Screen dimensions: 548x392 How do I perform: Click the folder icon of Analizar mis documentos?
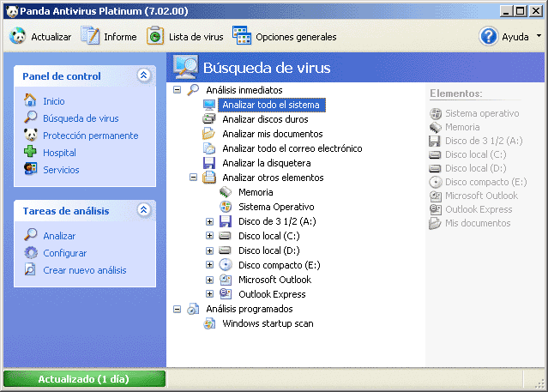208,134
